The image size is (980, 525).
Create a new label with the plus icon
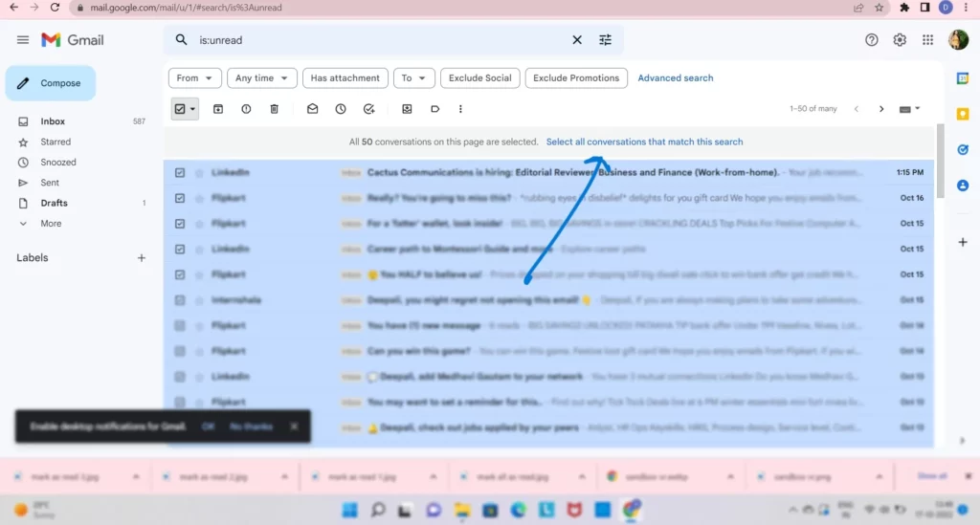pos(142,258)
